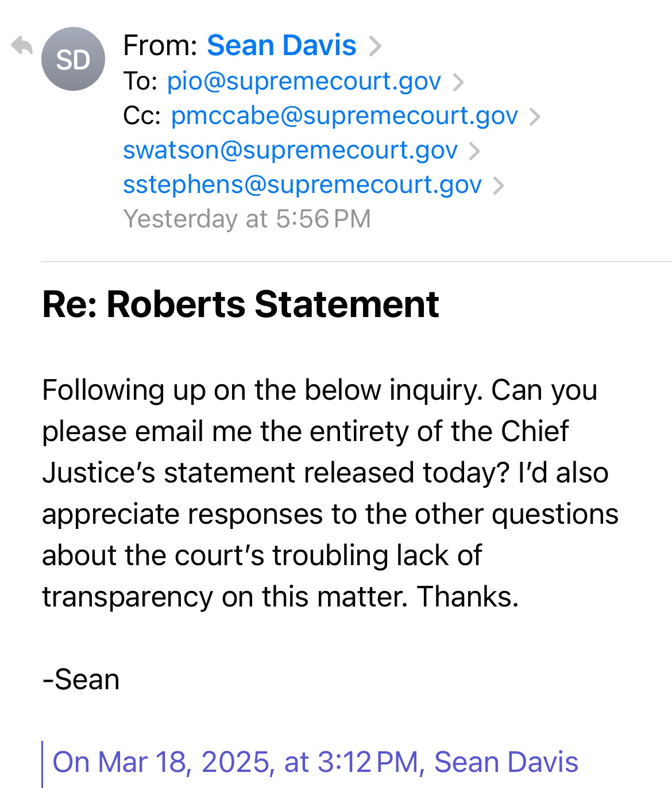672x788 pixels.
Task: Open sender Sean Davis contact
Action: click(281, 45)
